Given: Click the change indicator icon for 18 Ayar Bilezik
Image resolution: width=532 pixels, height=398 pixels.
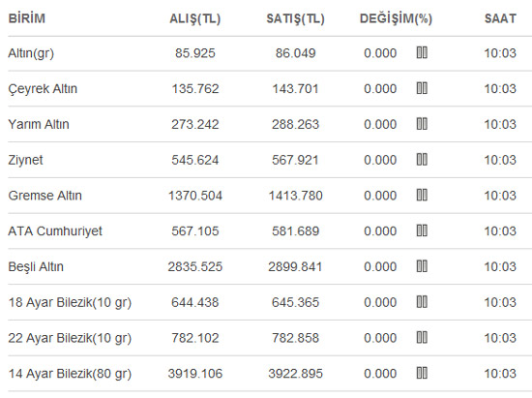Looking at the screenshot, I should [422, 302].
